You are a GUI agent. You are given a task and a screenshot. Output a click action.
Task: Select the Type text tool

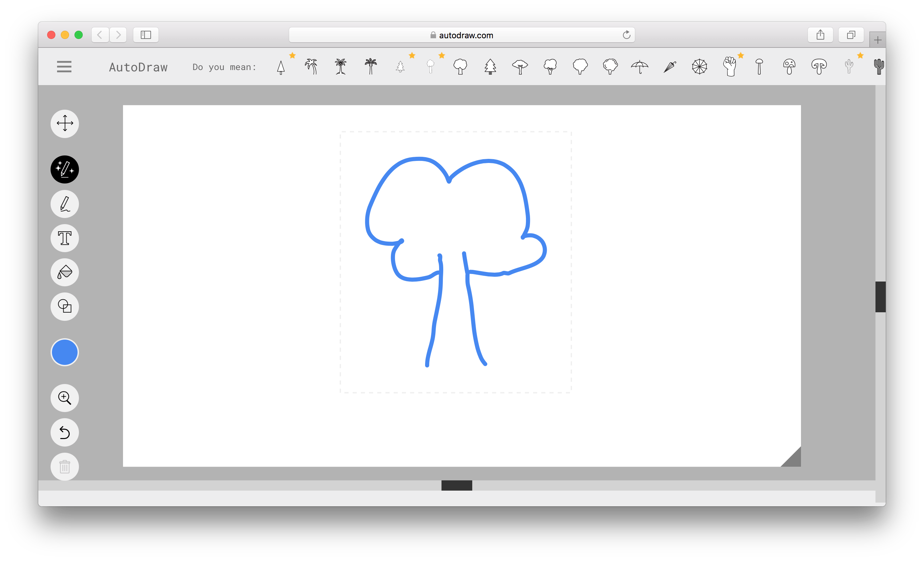pyautogui.click(x=65, y=238)
